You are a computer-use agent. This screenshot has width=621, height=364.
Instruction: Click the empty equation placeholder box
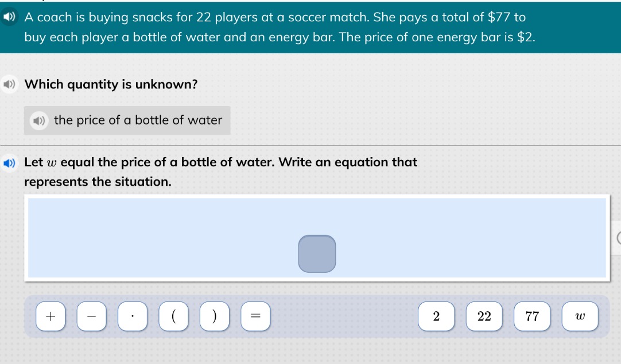tap(317, 254)
